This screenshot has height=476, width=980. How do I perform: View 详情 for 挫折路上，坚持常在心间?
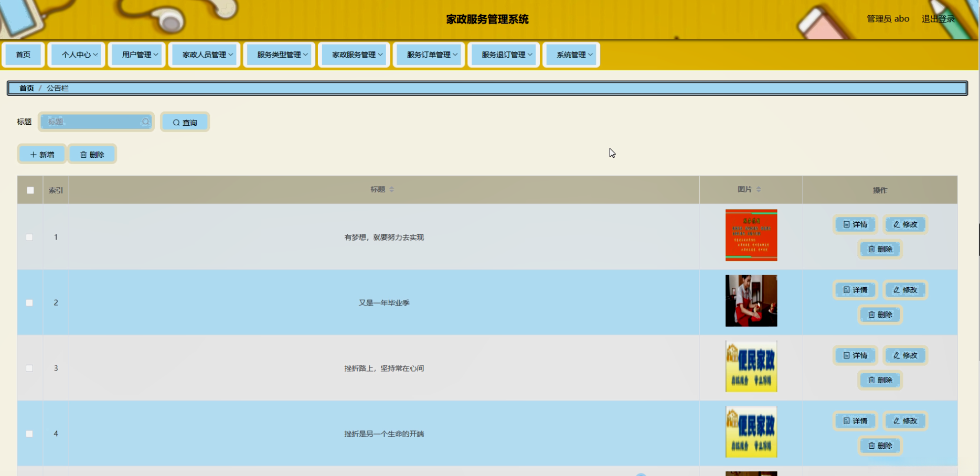pyautogui.click(x=855, y=355)
